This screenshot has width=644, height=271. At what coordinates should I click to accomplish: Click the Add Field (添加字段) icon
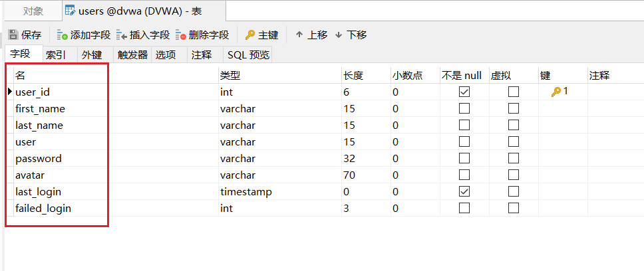[x=63, y=35]
